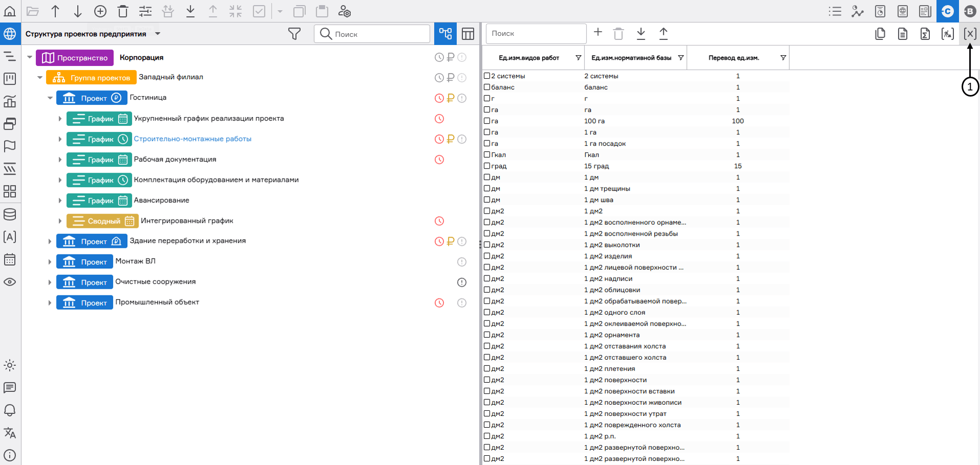Image resolution: width=980 pixels, height=465 pixels.
Task: Open the 'Структура проектов предприятия' dropdown arrow
Action: (x=158, y=34)
